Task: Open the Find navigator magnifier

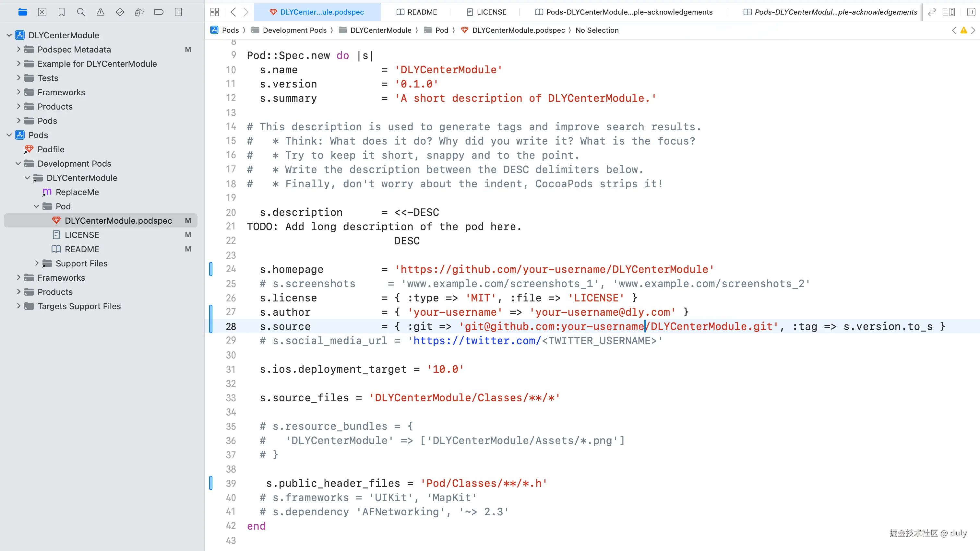Action: [x=81, y=12]
